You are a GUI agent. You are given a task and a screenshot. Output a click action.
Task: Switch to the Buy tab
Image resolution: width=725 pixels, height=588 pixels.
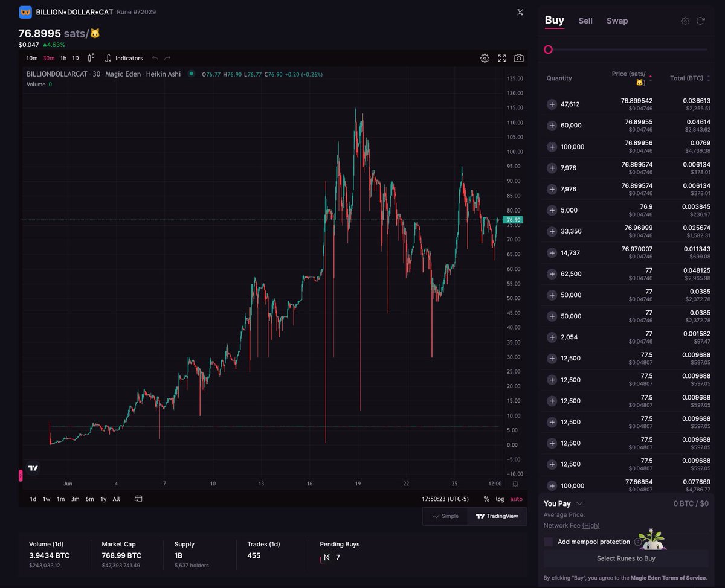[554, 20]
